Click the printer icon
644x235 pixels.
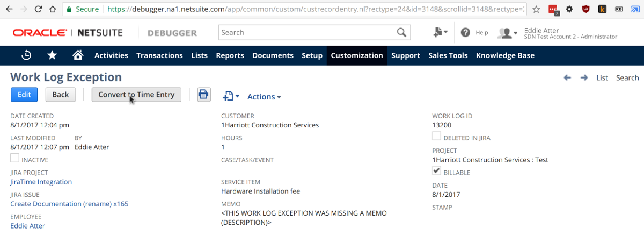pos(203,95)
